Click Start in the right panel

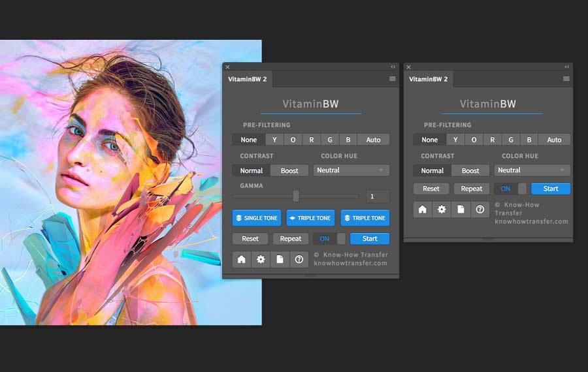coord(551,189)
